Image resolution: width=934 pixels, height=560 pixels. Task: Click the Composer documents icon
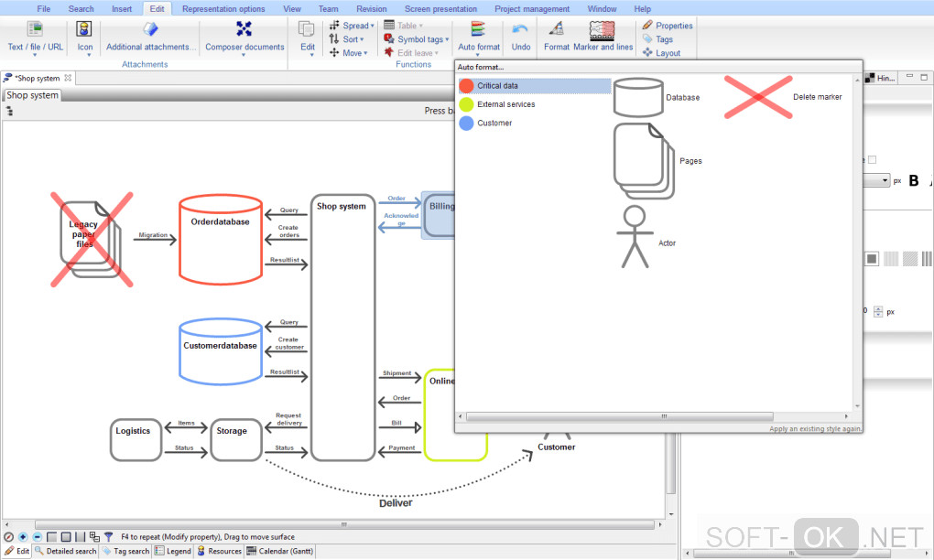point(244,29)
